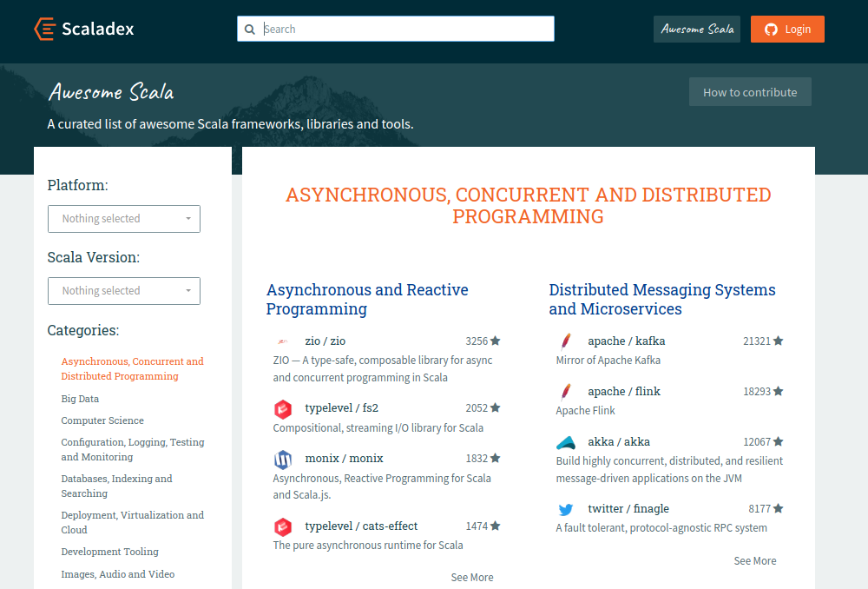Open the zio / zio project link
This screenshot has width=868, height=589.
point(325,341)
